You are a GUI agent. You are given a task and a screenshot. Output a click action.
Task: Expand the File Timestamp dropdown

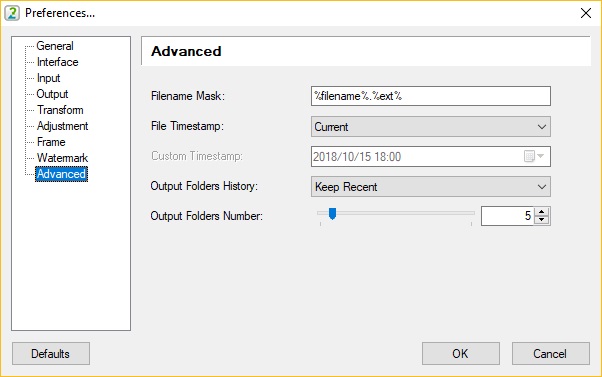tap(431, 127)
